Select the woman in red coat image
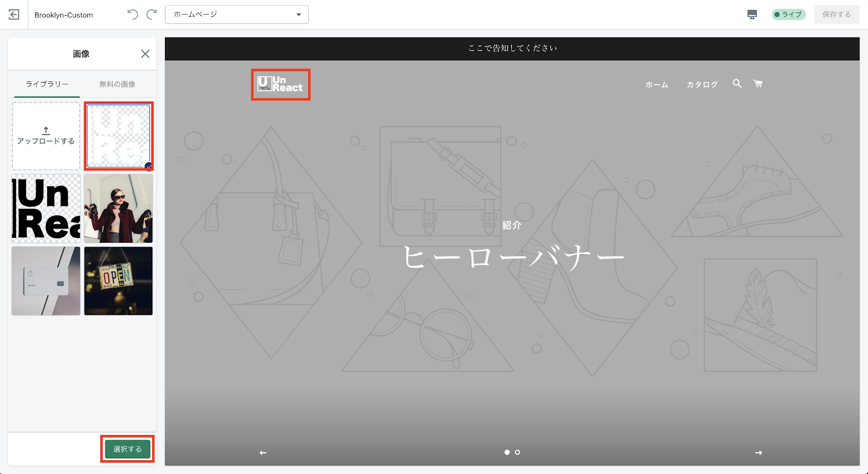 point(118,208)
